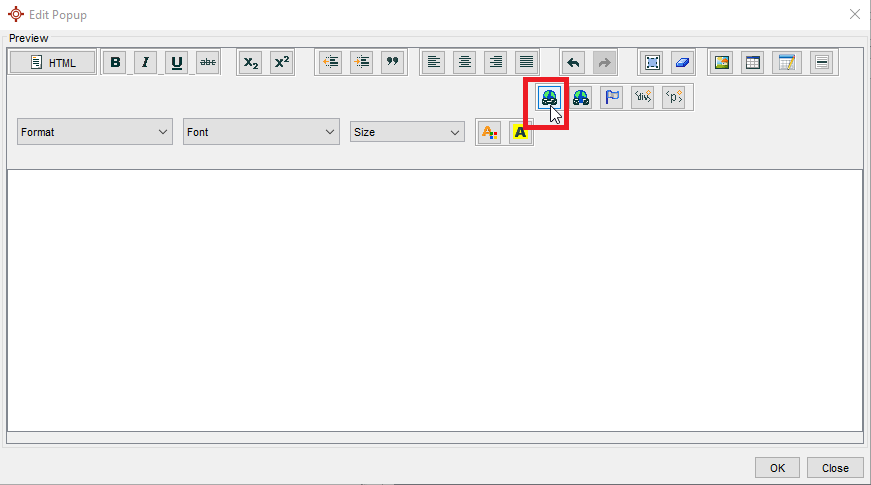This screenshot has width=871, height=485.
Task: Click inside the empty editor area
Action: (x=435, y=300)
